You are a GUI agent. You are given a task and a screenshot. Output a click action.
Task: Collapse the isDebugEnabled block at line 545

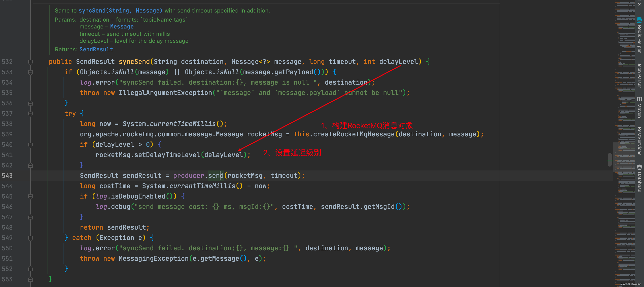pos(30,197)
